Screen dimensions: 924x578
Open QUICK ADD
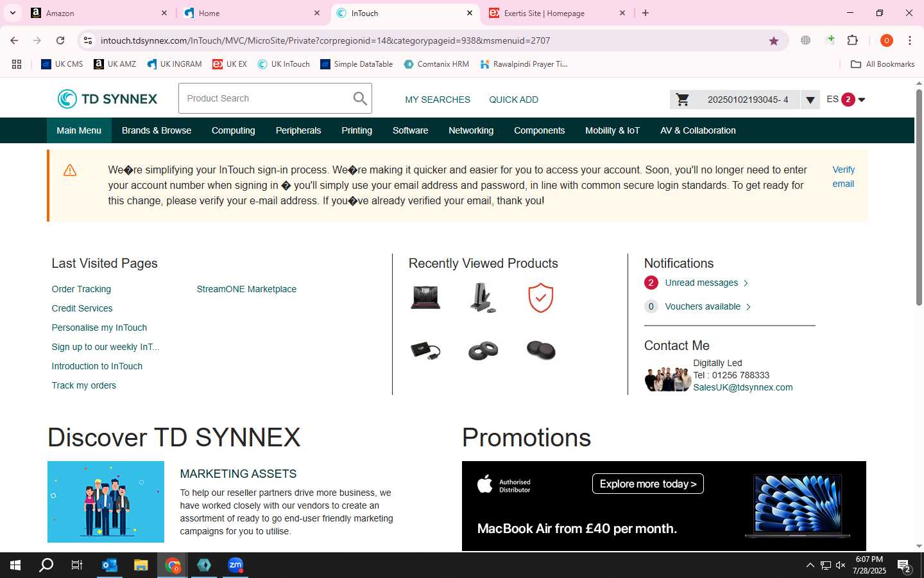click(x=513, y=100)
